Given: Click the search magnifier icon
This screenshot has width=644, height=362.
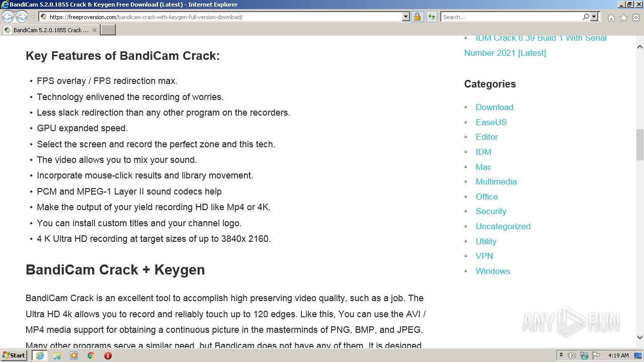Looking at the screenshot, I should click(586, 17).
